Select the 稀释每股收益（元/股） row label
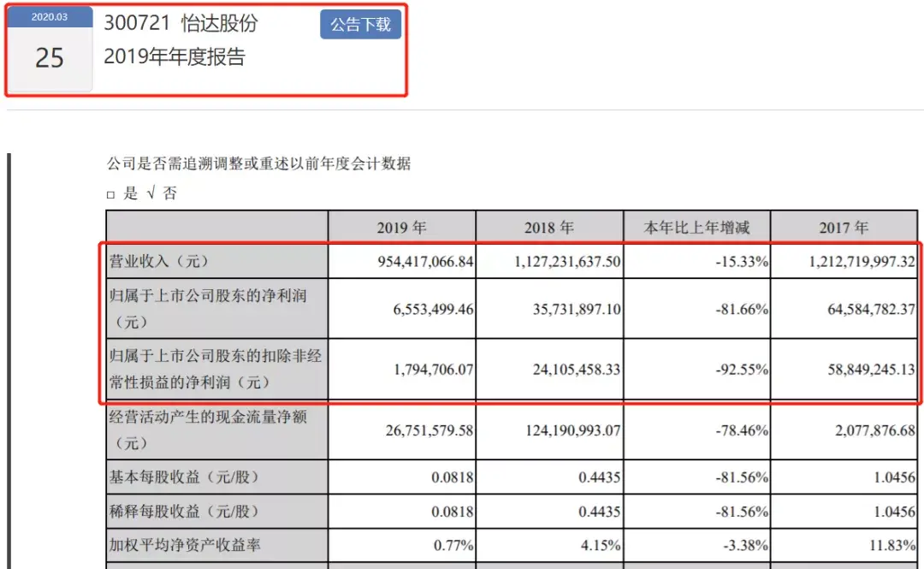This screenshot has width=924, height=569. (184, 511)
